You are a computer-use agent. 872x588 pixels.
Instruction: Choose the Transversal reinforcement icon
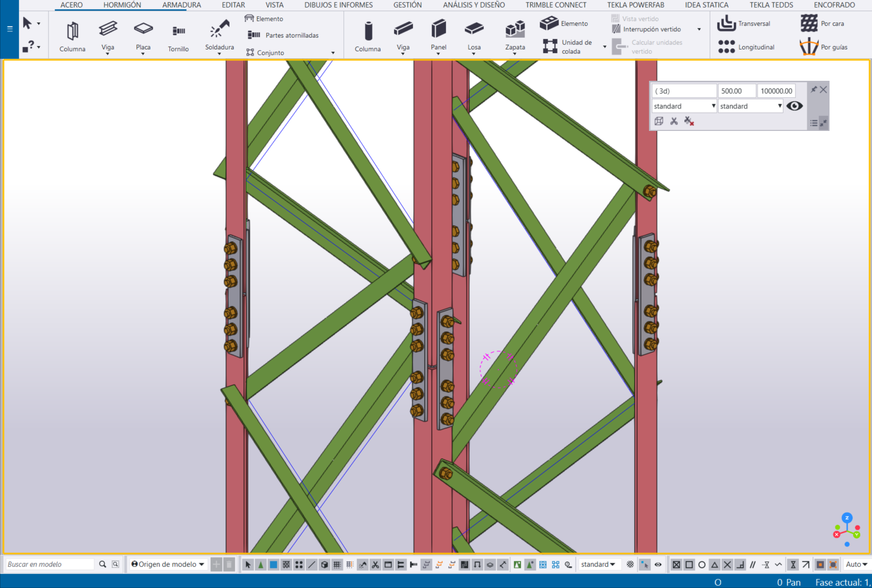(726, 24)
